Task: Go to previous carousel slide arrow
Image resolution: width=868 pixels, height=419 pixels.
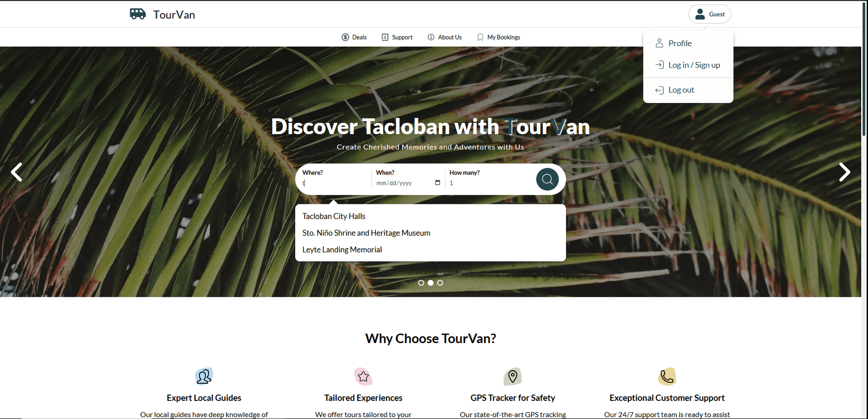Action: click(17, 172)
